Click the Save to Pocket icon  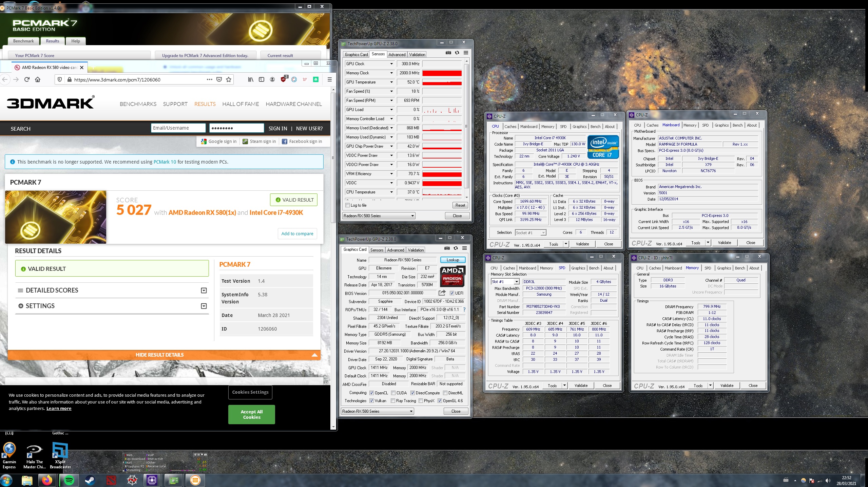pyautogui.click(x=219, y=79)
